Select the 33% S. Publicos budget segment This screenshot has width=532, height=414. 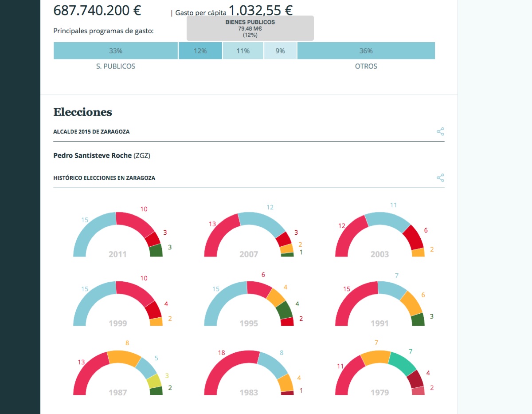coord(116,51)
